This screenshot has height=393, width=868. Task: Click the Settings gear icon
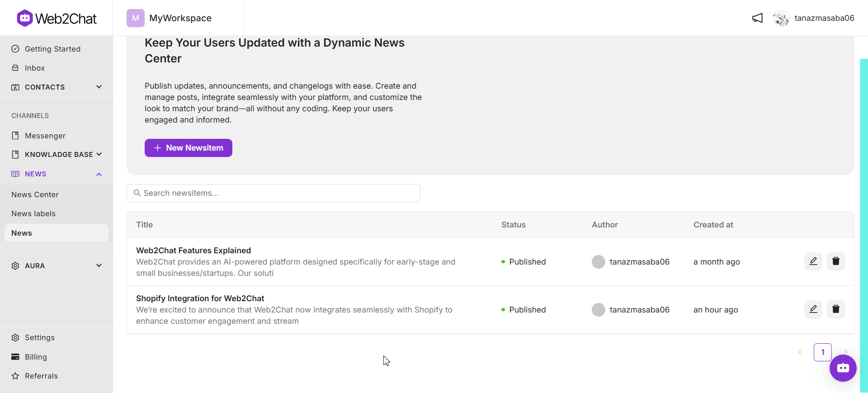point(15,338)
